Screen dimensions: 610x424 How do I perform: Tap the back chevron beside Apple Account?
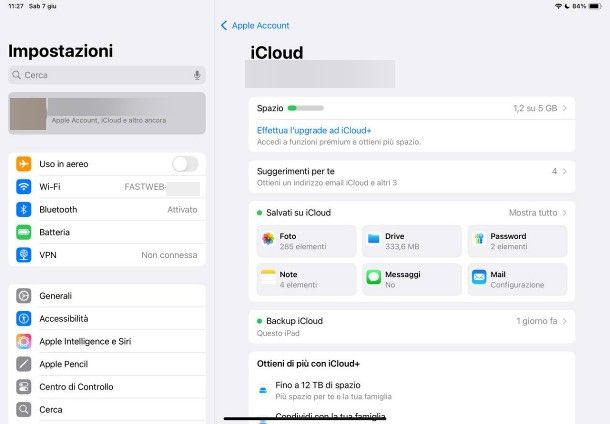click(x=224, y=26)
